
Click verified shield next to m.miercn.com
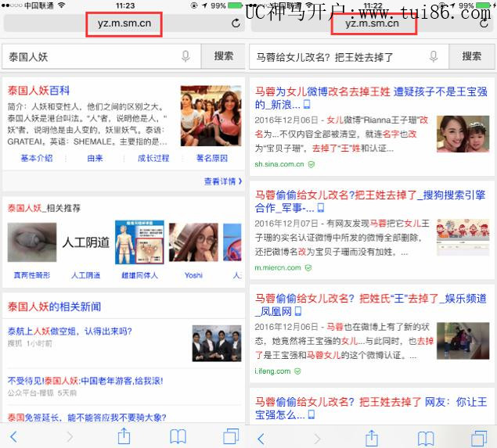308,268
